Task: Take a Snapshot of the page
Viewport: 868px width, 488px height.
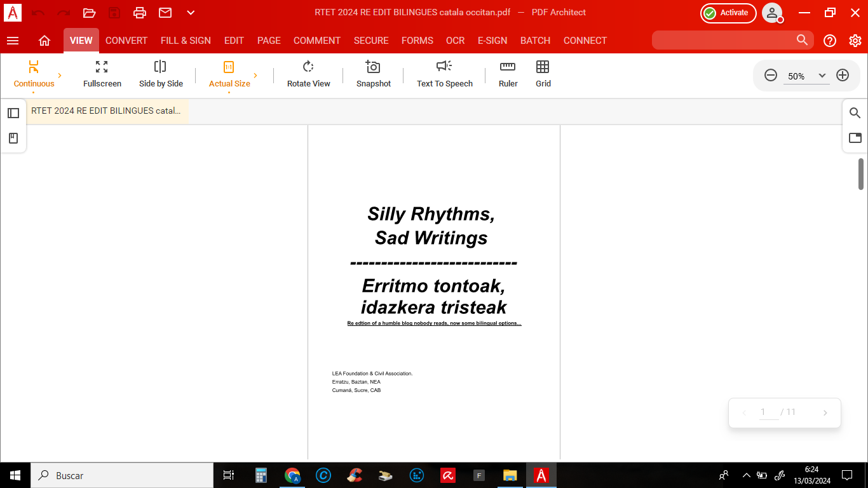Action: coord(374,75)
